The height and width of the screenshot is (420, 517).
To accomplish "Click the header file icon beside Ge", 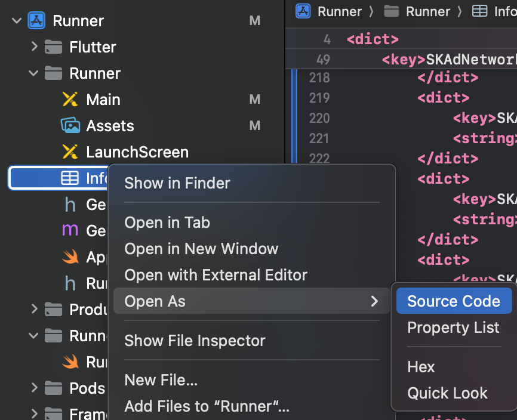I will 70,205.
